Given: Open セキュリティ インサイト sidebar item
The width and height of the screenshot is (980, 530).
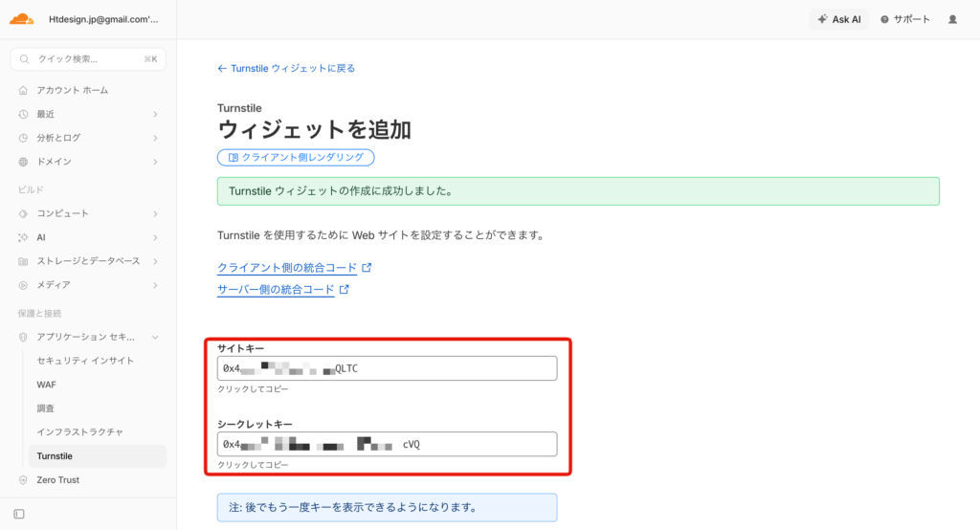Looking at the screenshot, I should pos(85,361).
